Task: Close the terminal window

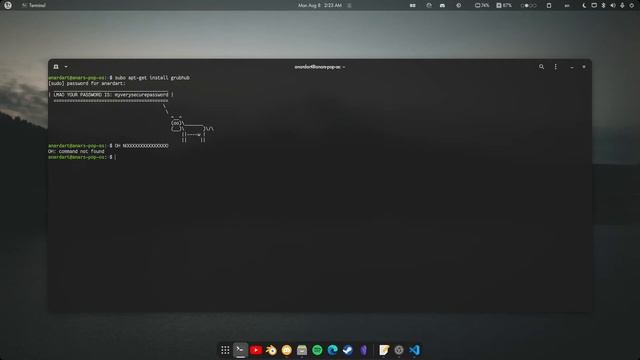Action: [584, 67]
